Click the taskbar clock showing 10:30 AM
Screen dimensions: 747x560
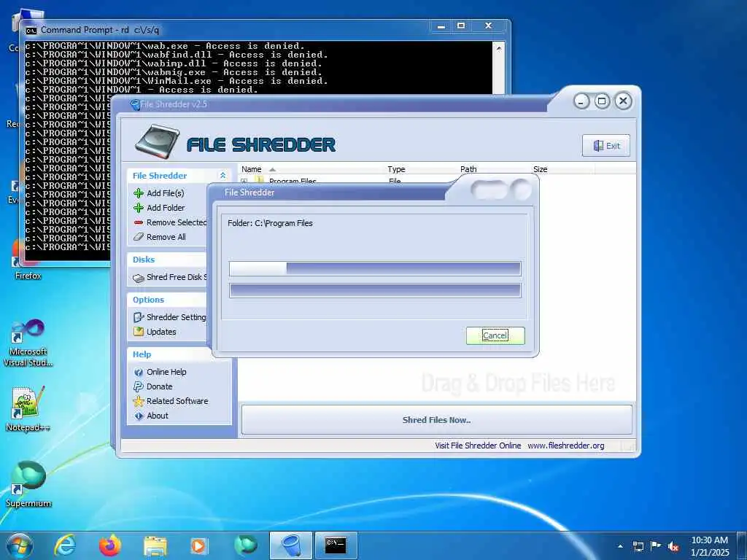coord(709,546)
